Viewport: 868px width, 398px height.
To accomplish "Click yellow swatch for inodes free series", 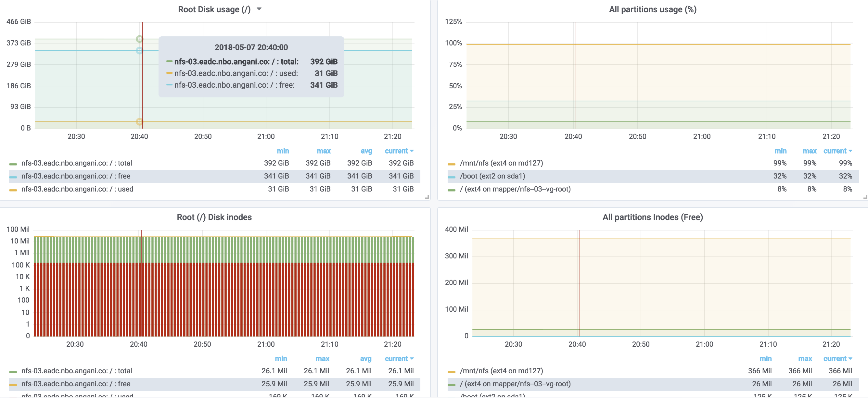I will pyautogui.click(x=13, y=385).
